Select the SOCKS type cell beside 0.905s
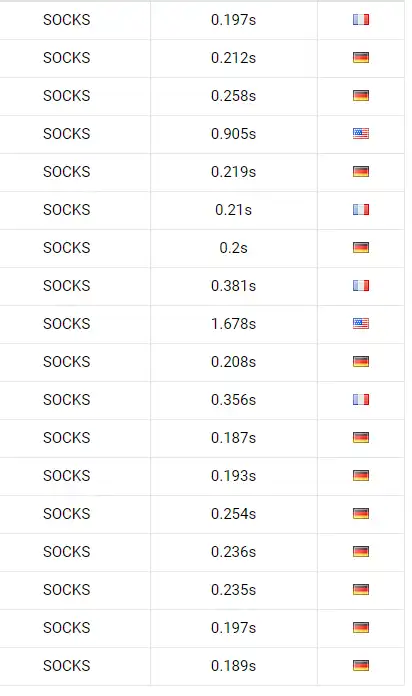 [x=75, y=134]
